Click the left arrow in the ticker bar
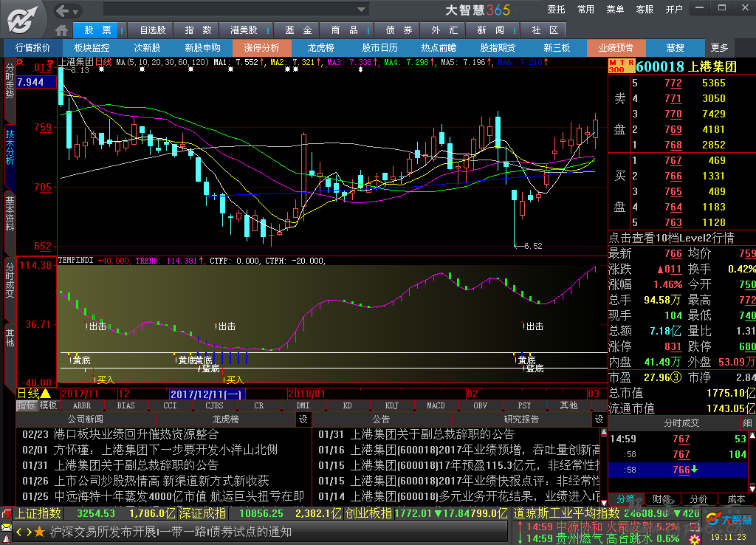Viewport: 756px width, 545px height. (x=19, y=532)
